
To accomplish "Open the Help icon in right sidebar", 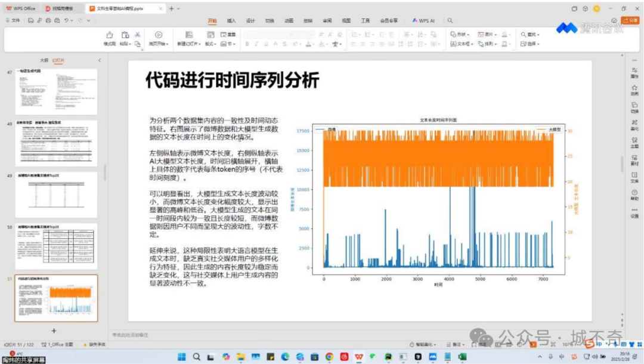I will (634, 195).
